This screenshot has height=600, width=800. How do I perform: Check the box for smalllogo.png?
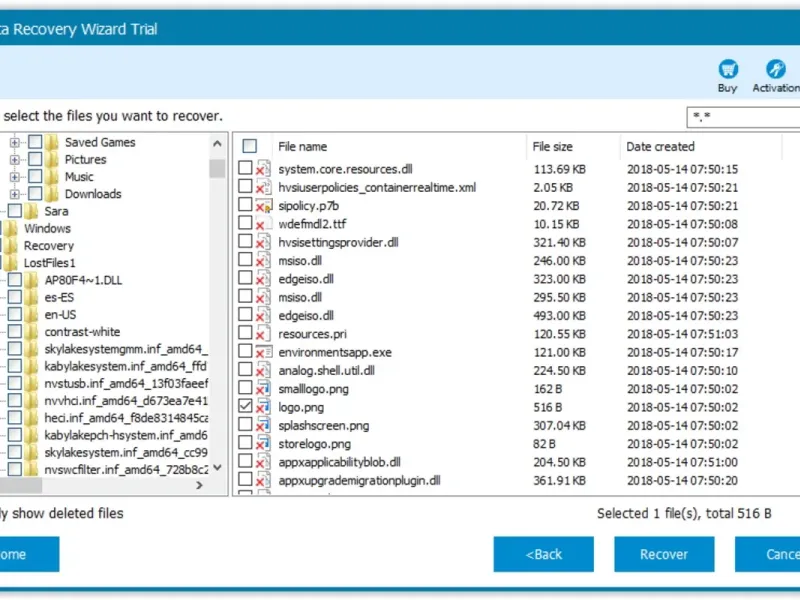[245, 387]
